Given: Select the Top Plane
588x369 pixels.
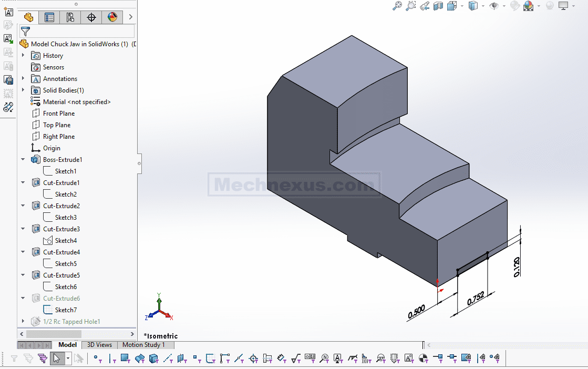Looking at the screenshot, I should [51, 125].
